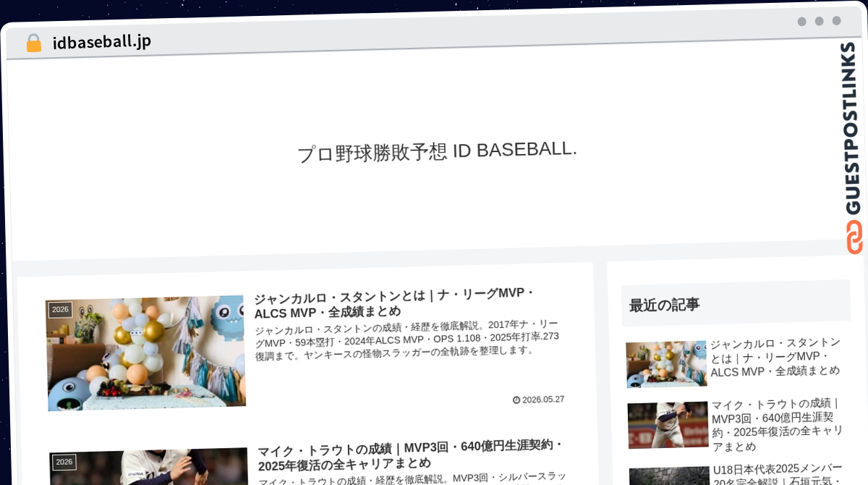Click the clock icon beside 2026.05.27
The image size is (868, 485).
coord(516,400)
